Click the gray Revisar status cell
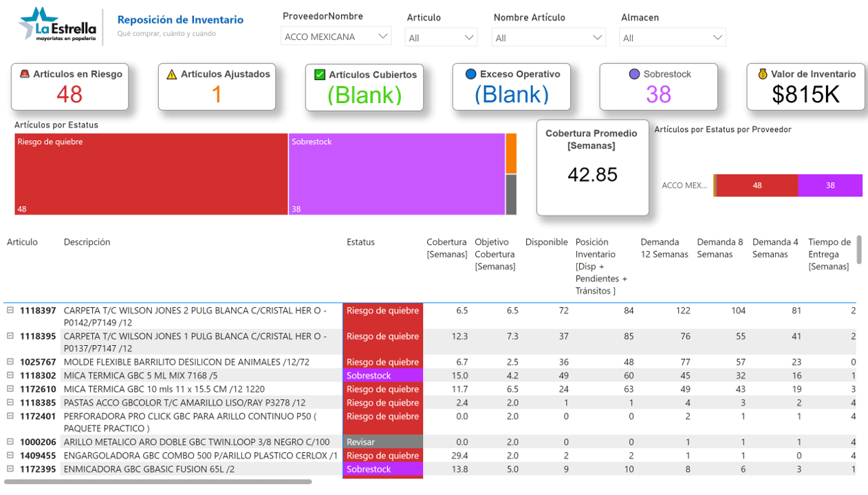This screenshot has width=868, height=495. point(383,442)
